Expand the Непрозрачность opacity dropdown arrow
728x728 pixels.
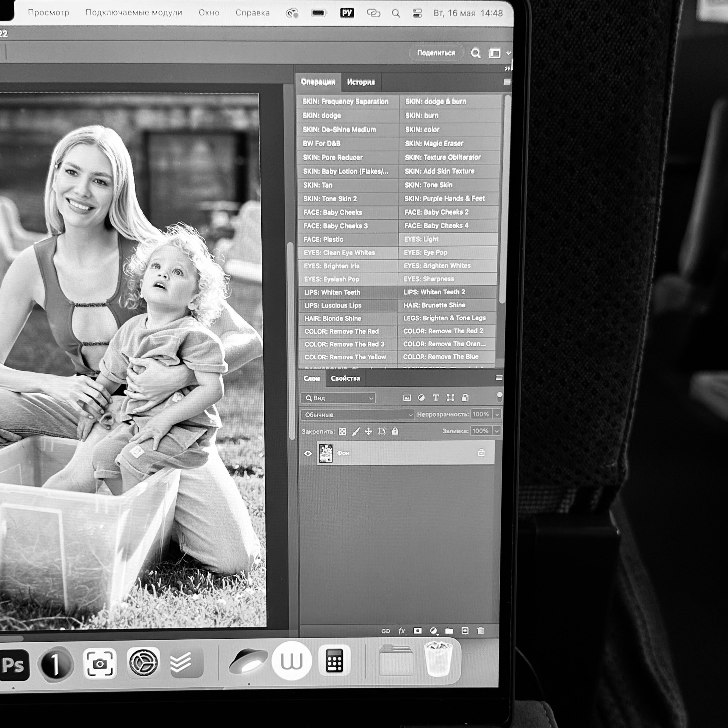pyautogui.click(x=497, y=415)
